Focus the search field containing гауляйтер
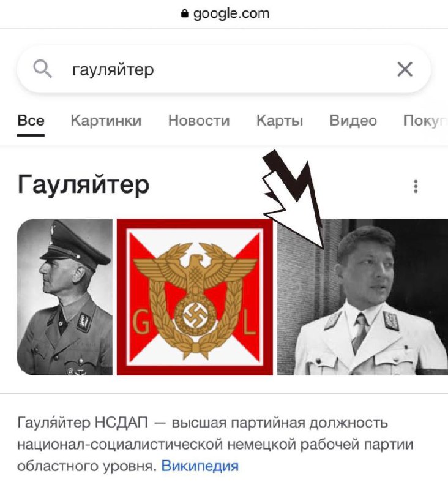Viewport: 448px width, 490px height. pyautogui.click(x=223, y=69)
